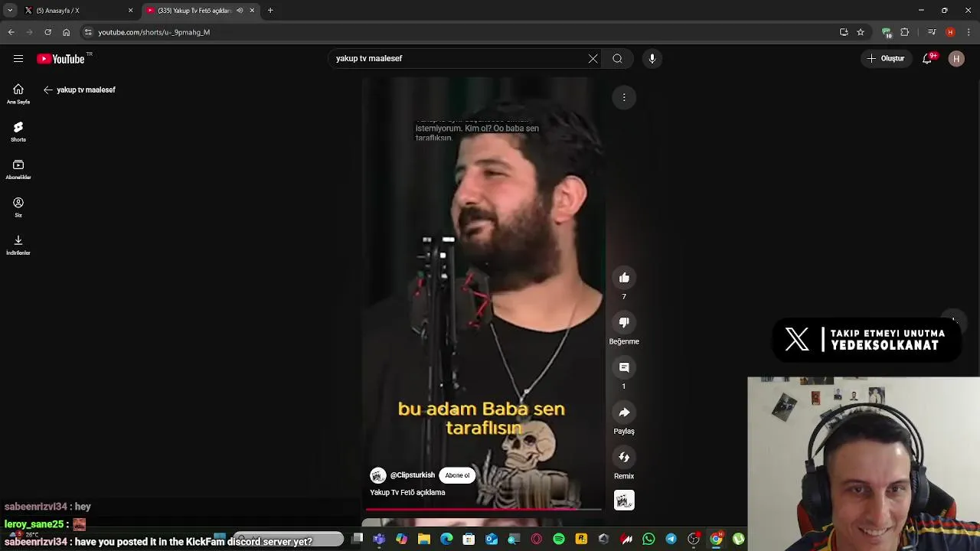
Task: Open WhatsApp from taskbar
Action: click(648, 540)
